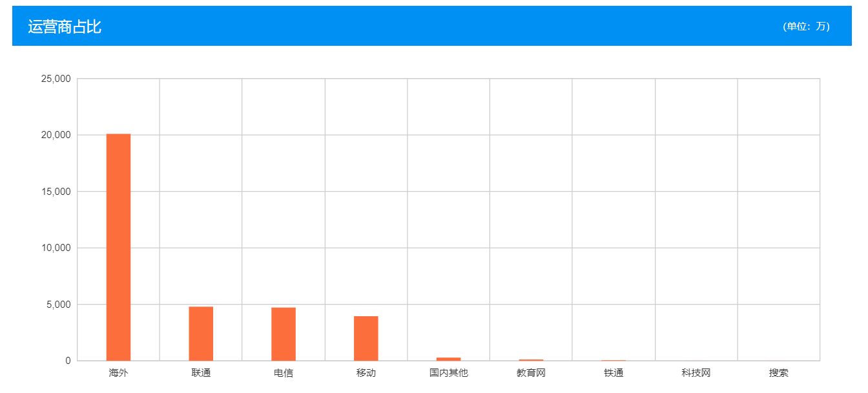Image resolution: width=868 pixels, height=393 pixels.
Task: Click the 搜索 category label
Action: pyautogui.click(x=778, y=373)
